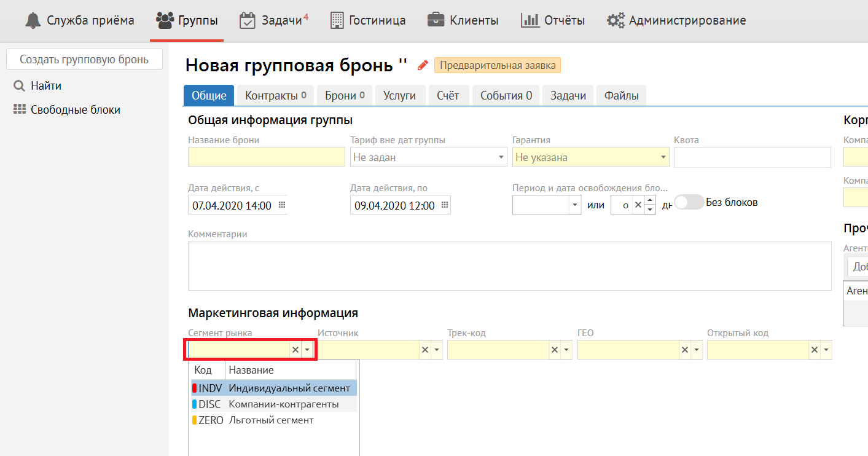Screen dimensions: 868x456
Task: Click Создать групповую бронь button
Action: (x=84, y=60)
